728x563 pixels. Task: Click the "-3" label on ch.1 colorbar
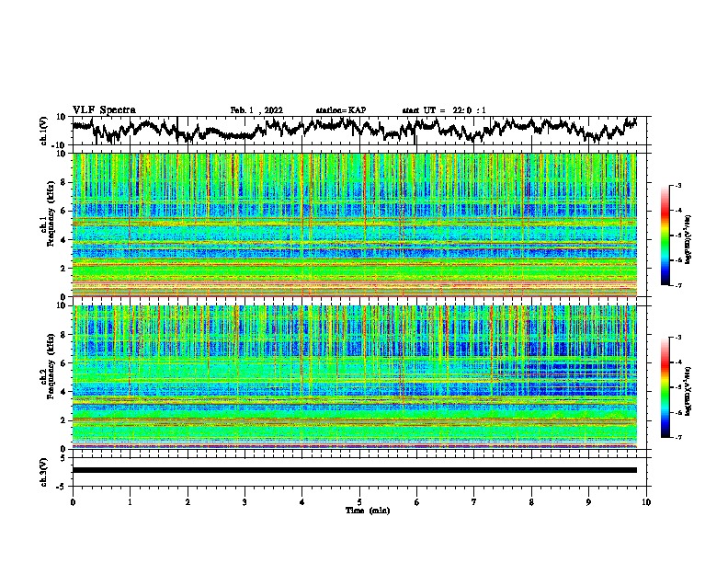tap(678, 185)
